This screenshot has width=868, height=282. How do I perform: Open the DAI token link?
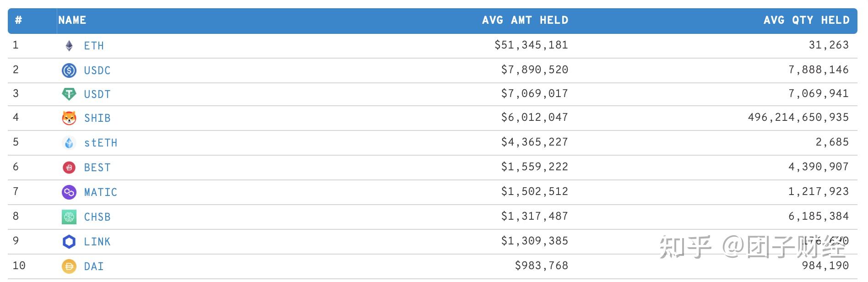[94, 266]
